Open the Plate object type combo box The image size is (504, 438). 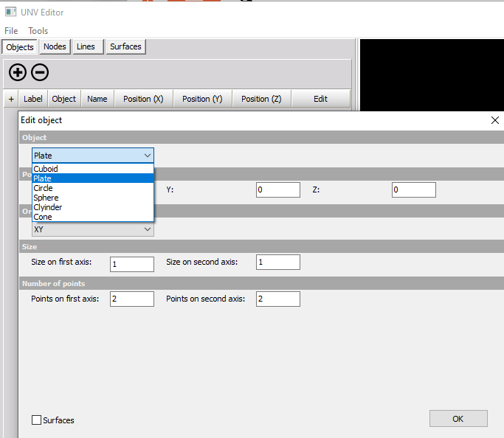(x=93, y=156)
